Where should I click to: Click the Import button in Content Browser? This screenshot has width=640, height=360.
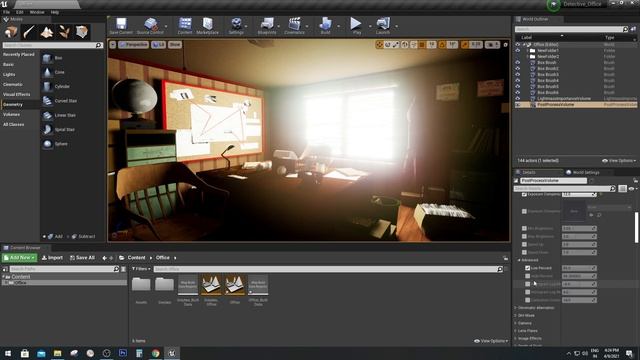tap(52, 258)
